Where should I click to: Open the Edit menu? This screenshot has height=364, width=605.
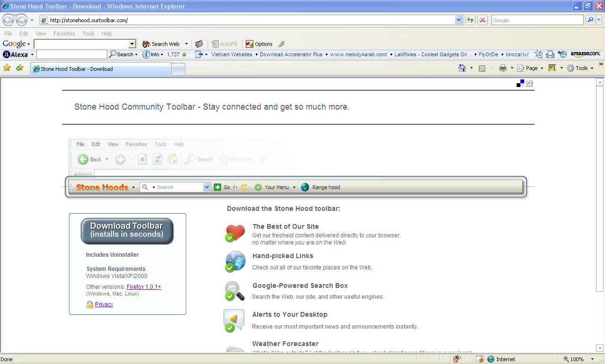point(24,34)
